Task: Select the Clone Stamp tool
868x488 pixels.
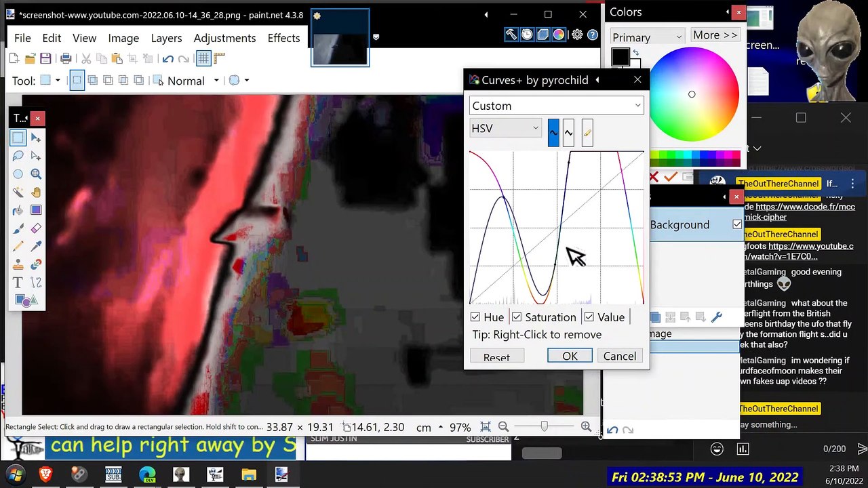Action: pyautogui.click(x=18, y=264)
